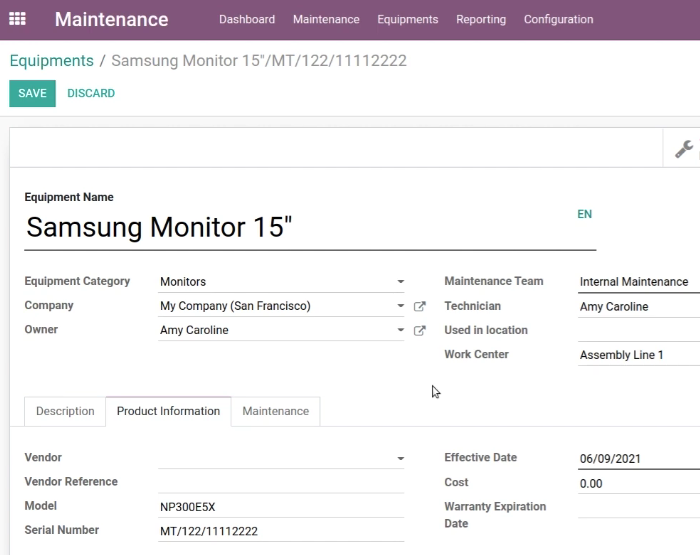Switch to the Description tab
The image size is (700, 555).
65,411
